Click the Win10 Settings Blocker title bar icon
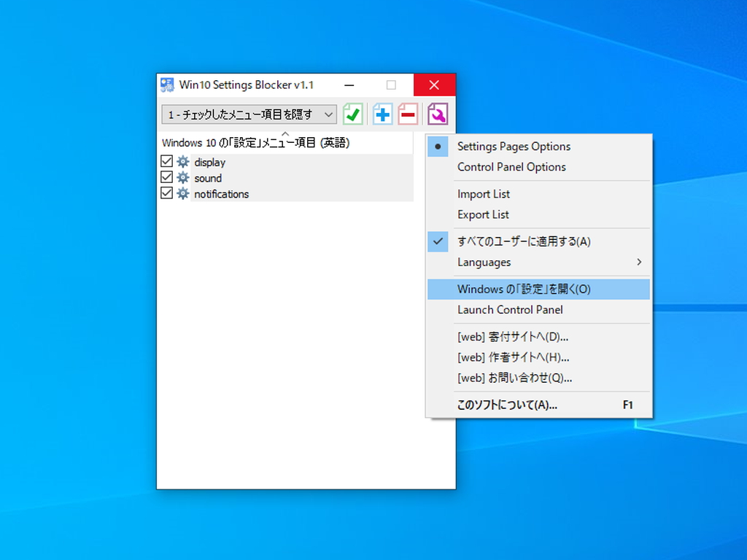 (x=166, y=85)
